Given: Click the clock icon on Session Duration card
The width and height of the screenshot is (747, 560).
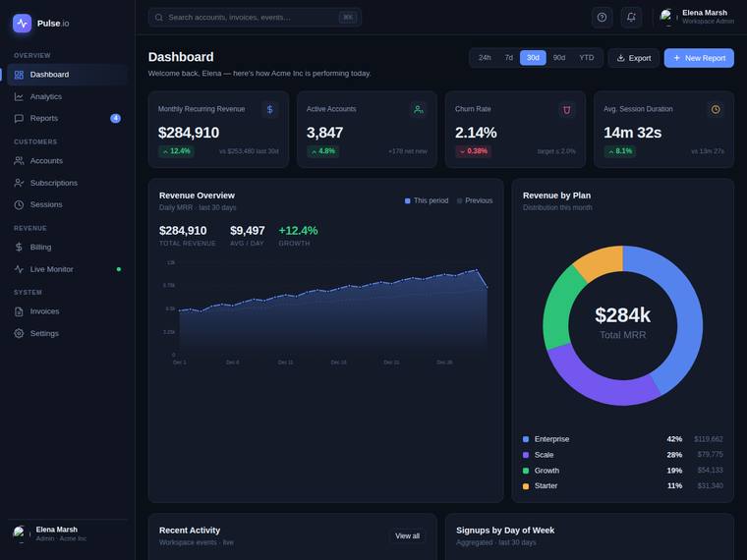Looking at the screenshot, I should pos(716,109).
